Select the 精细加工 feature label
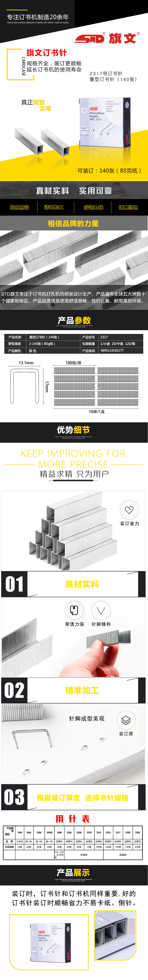The width and height of the screenshot is (148, 980). click(x=54, y=207)
